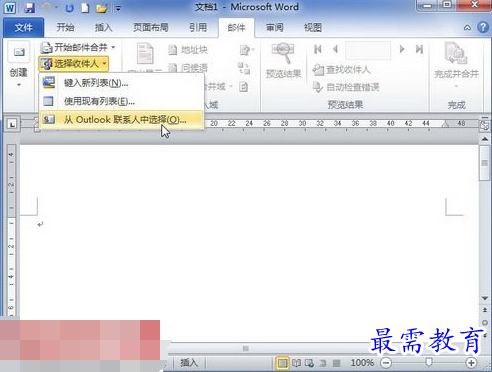Click the Update Labels icon
This screenshot has width=492, height=372.
[x=244, y=87]
